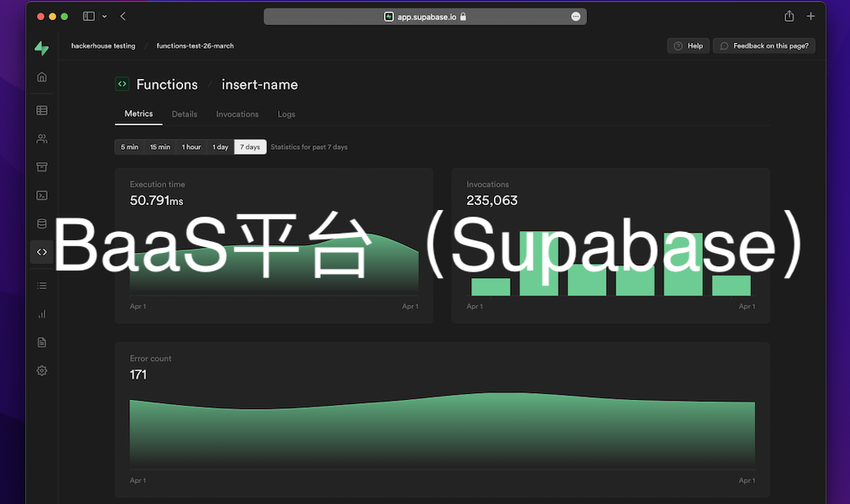Switch to the Details tab

(x=184, y=114)
